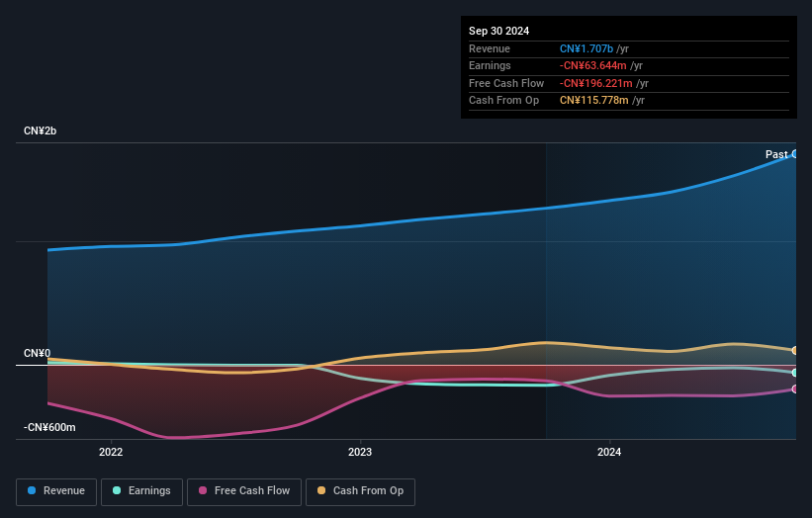Click the CN¥0 y-axis label
Screen dimensions: 812x518
click(x=37, y=354)
